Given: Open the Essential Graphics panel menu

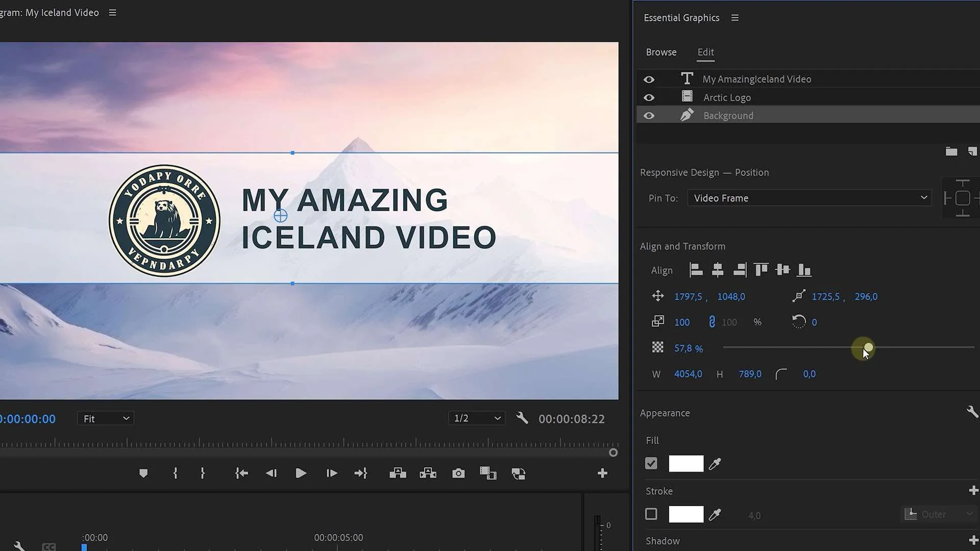Looking at the screenshot, I should tap(734, 18).
